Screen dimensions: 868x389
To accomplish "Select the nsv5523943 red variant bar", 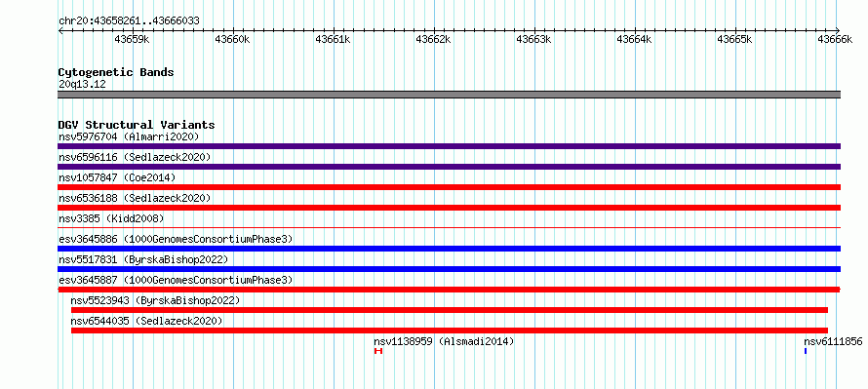I will [x=450, y=310].
